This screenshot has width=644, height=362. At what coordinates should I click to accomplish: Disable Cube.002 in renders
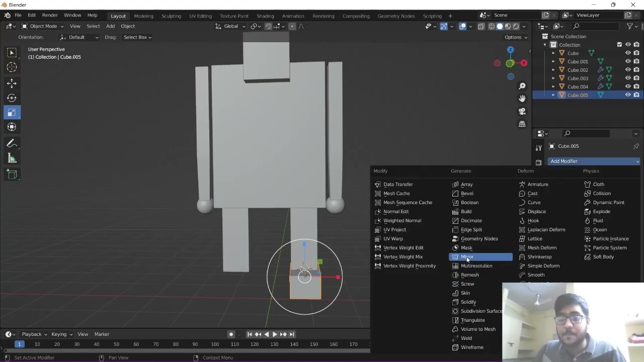click(x=636, y=70)
